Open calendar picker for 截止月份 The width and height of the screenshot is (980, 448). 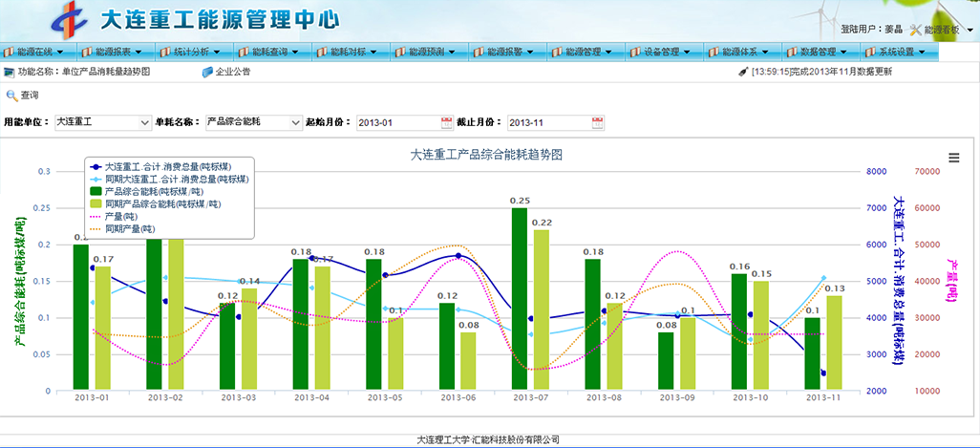(598, 122)
